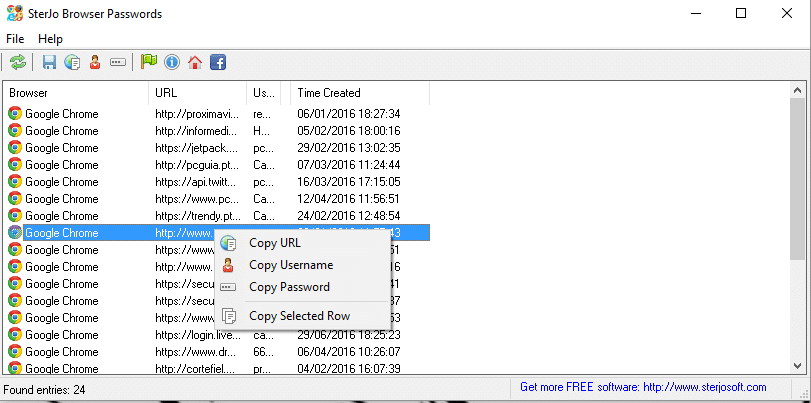Click the scrollbar down arrow

pos(798,365)
